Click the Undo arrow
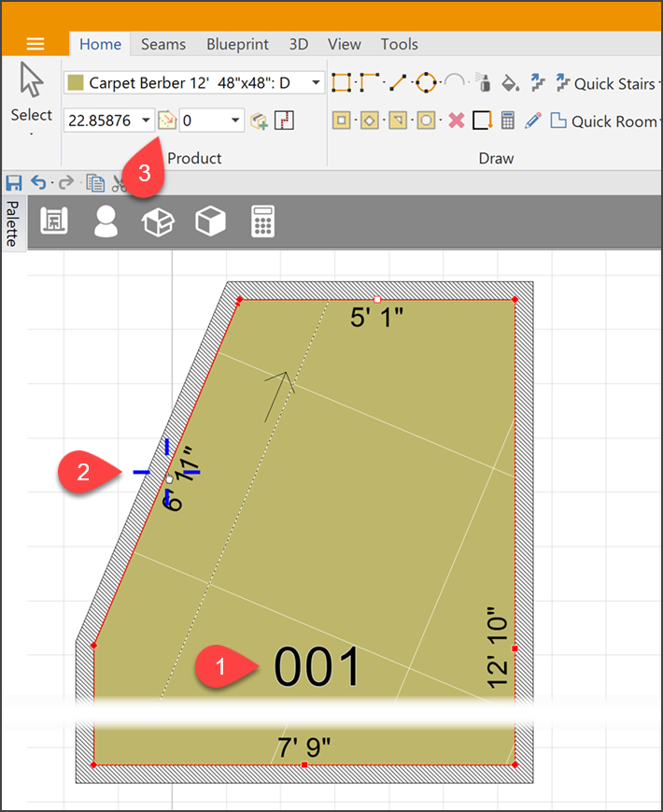The image size is (663, 812). (x=39, y=182)
